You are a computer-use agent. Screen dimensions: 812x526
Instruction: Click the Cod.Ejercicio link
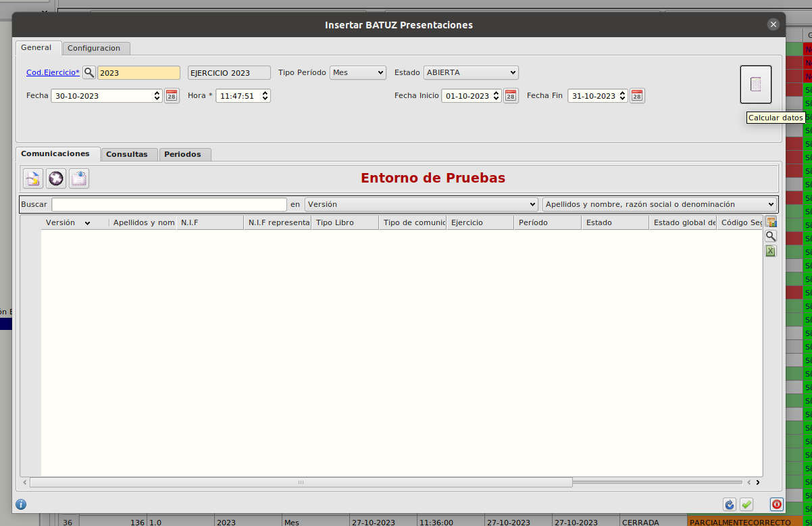tap(53, 72)
